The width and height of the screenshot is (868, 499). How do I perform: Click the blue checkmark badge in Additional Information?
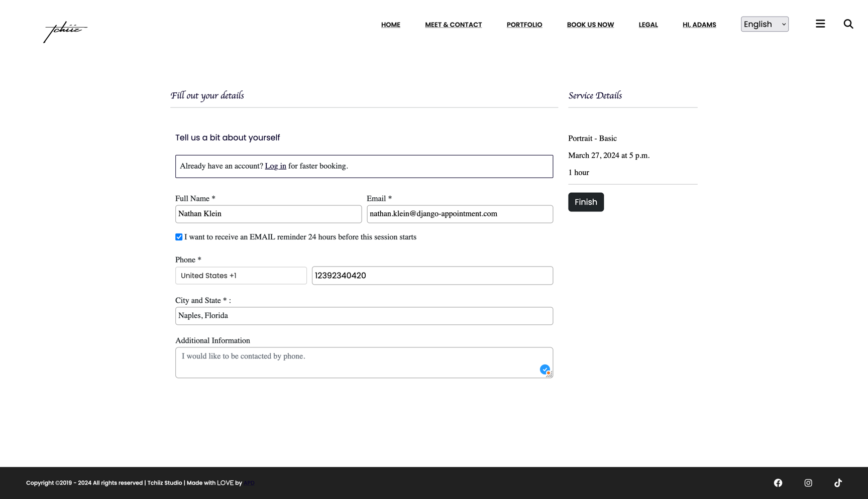[545, 369]
